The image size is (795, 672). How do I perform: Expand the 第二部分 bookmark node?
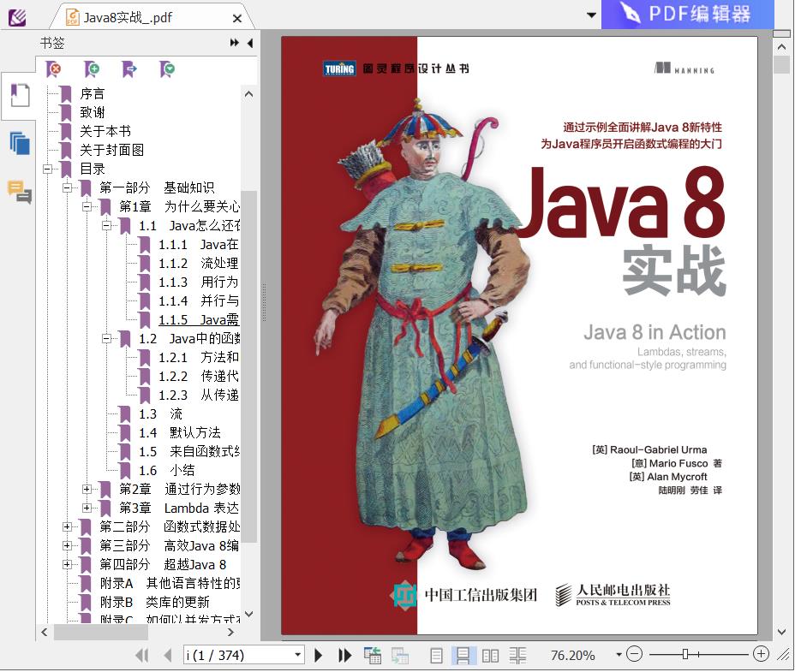[x=67, y=526]
